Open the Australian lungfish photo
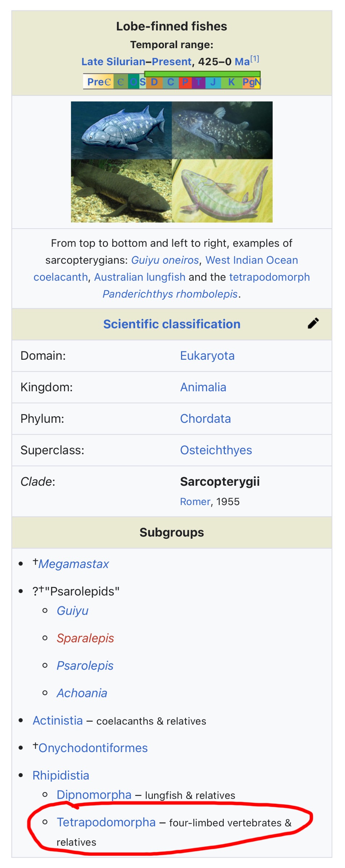 coord(121,191)
